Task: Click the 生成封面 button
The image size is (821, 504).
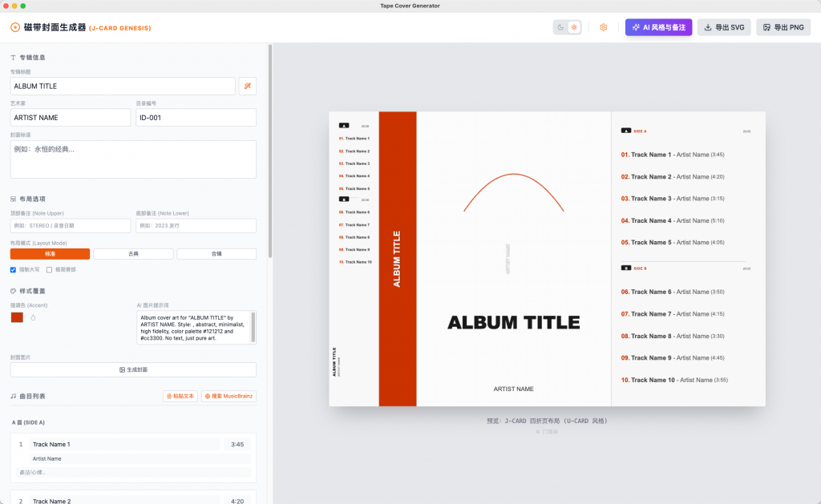Action: point(133,369)
